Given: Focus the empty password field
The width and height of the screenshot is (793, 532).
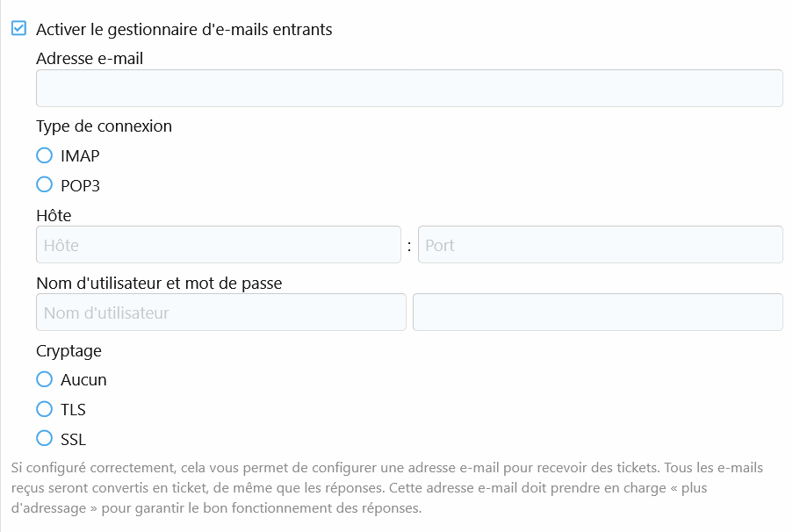Looking at the screenshot, I should coord(597,313).
